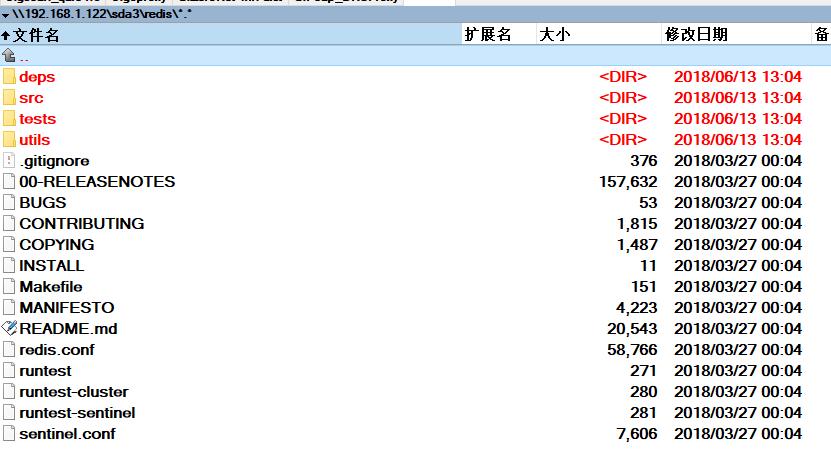
Task: Select the .gitignore file name
Action: (54, 161)
